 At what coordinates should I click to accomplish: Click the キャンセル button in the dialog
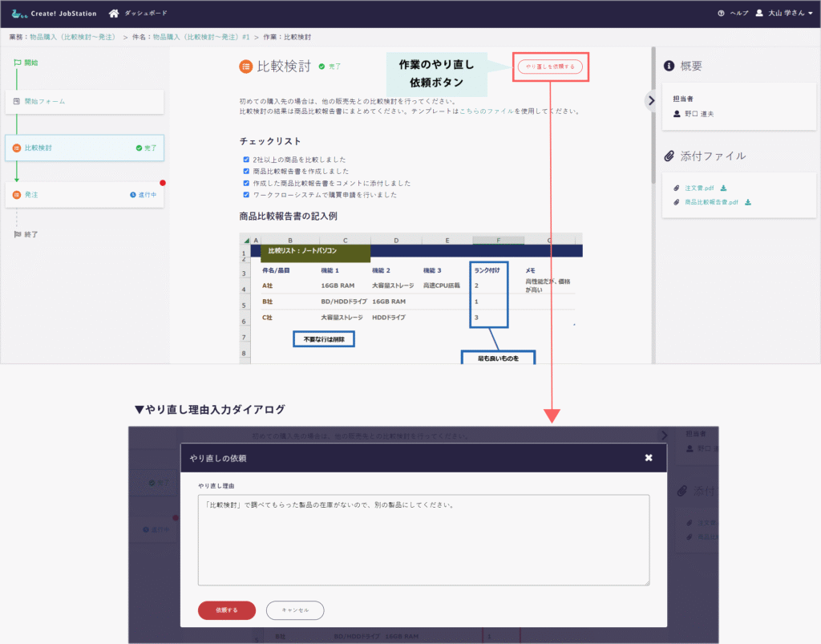coord(295,610)
